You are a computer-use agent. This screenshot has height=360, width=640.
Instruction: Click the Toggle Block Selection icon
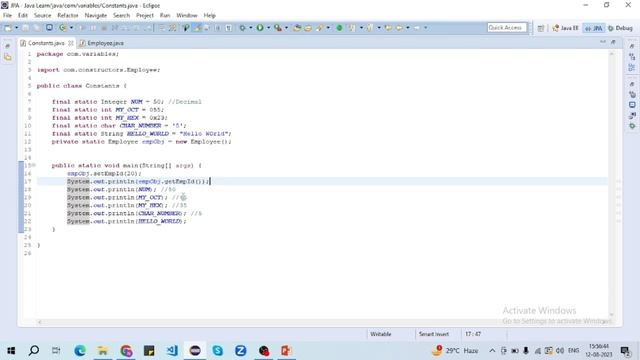coord(218,28)
